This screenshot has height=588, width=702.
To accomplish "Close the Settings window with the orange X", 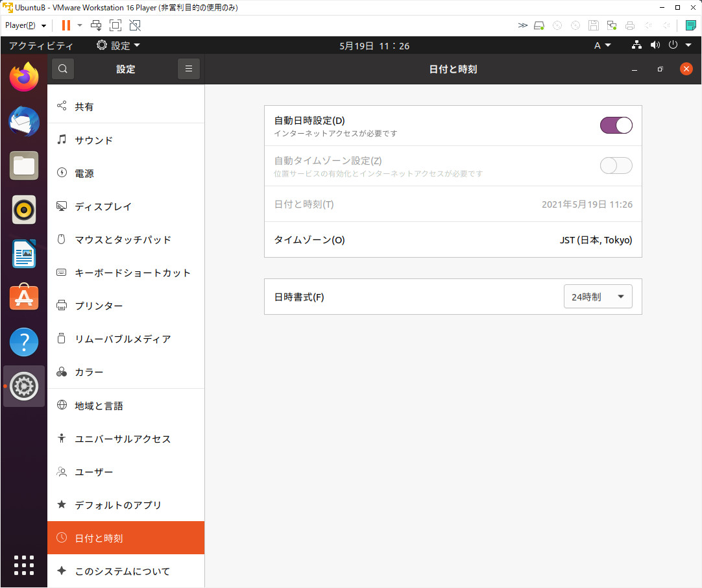I will click(x=686, y=69).
